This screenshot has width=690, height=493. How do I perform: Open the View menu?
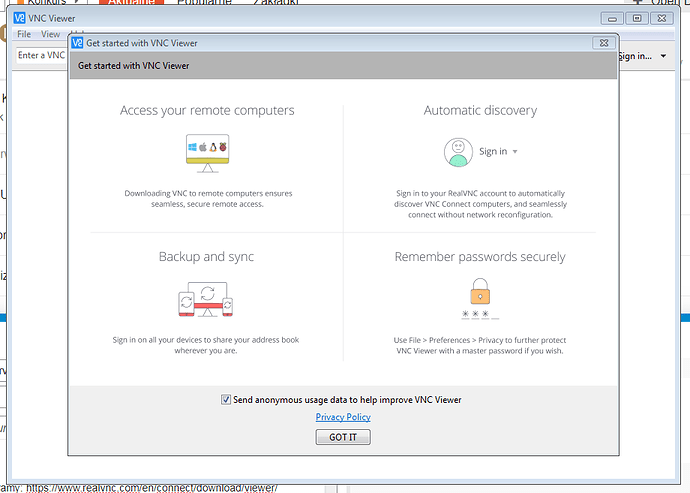coord(50,34)
